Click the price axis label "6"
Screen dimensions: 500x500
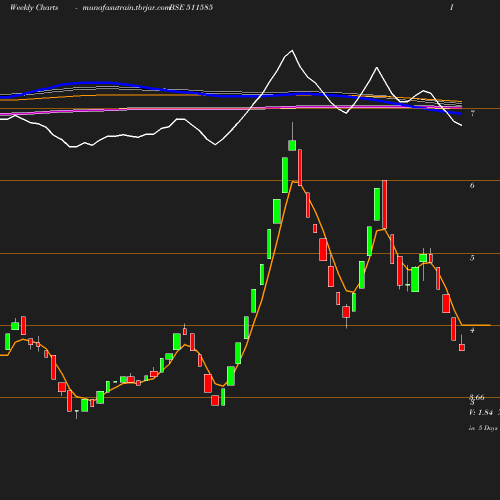[472, 186]
